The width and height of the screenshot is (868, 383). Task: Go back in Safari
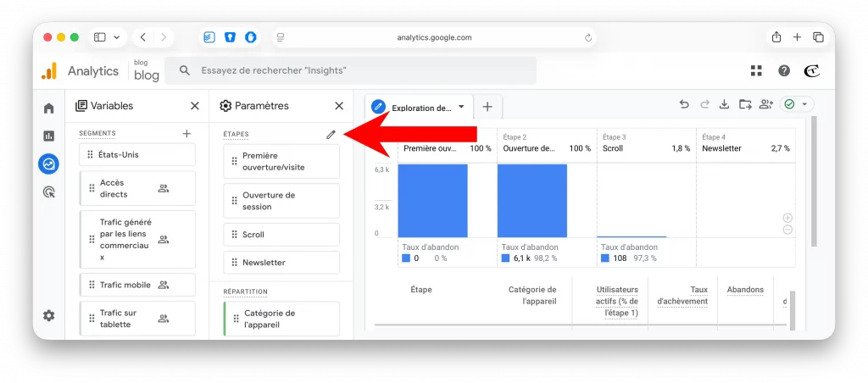(x=142, y=37)
